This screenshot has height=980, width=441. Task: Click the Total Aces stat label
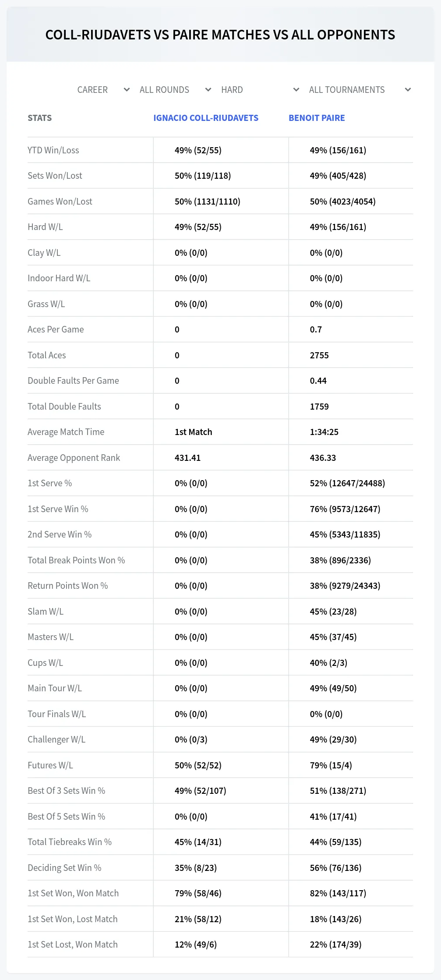(47, 355)
